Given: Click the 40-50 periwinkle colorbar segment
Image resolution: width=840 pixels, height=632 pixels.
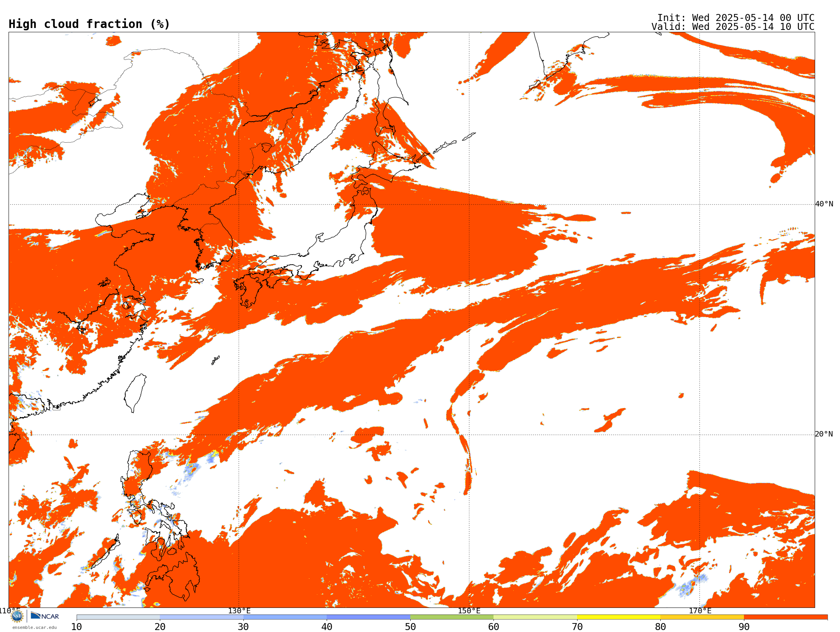Looking at the screenshot, I should click(x=368, y=617).
